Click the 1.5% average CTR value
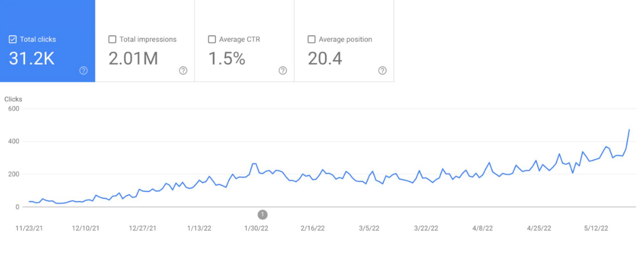The width and height of the screenshot is (644, 268). [x=226, y=58]
